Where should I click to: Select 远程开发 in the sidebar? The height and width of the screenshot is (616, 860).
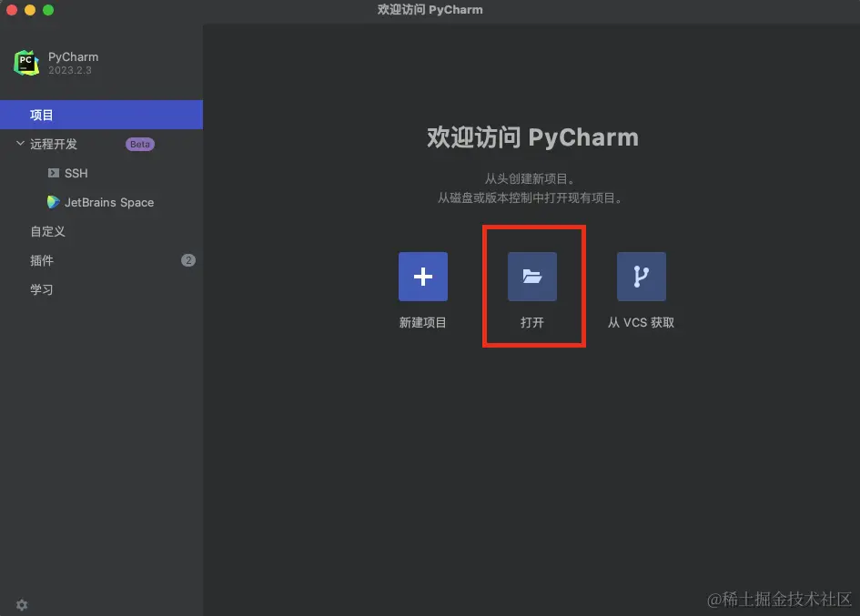101,144
